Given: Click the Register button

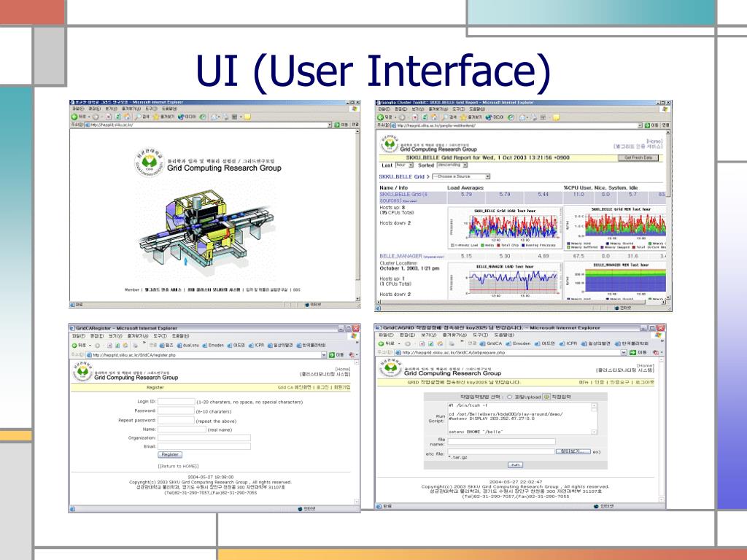Looking at the screenshot, I should coord(169,454).
